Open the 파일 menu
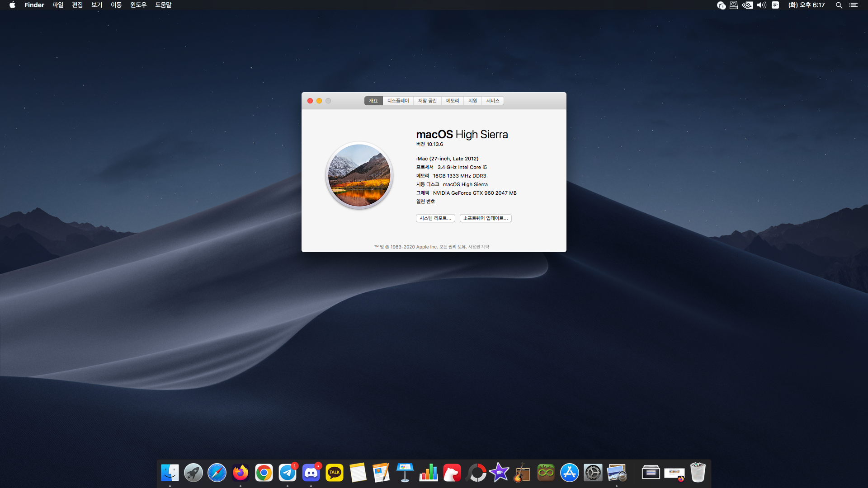The height and width of the screenshot is (488, 868). pyautogui.click(x=58, y=5)
